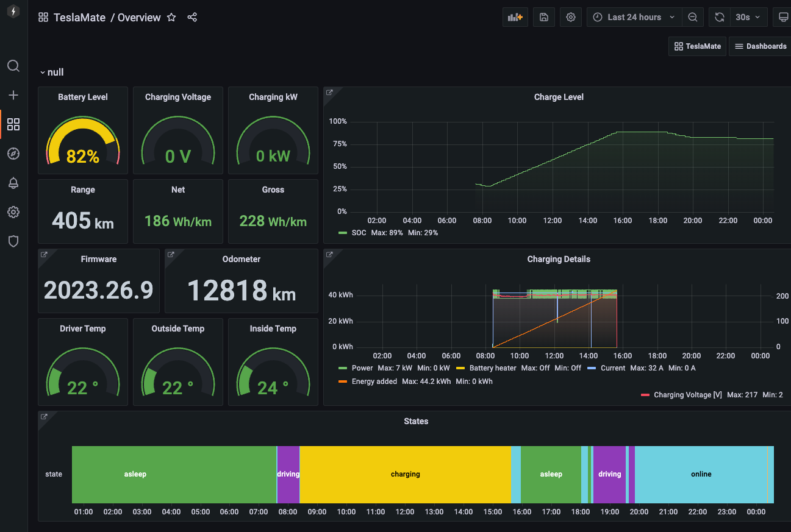
Task: Open the Explore compass icon
Action: 13,154
